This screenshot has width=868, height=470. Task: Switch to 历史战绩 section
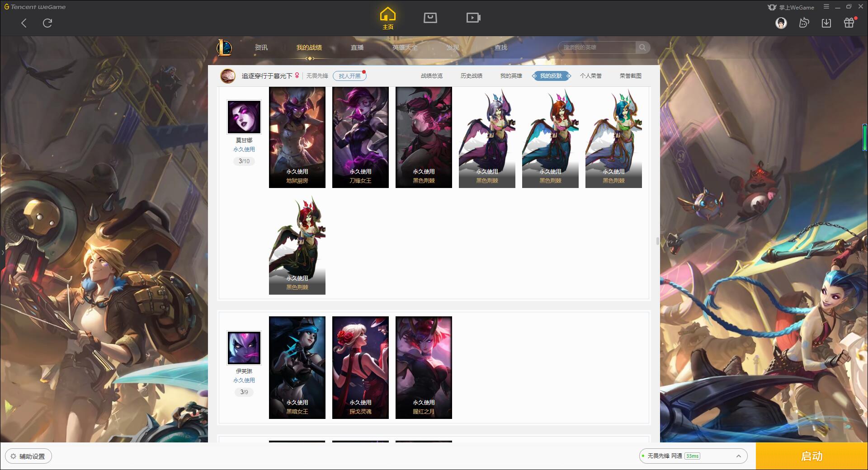pyautogui.click(x=472, y=76)
